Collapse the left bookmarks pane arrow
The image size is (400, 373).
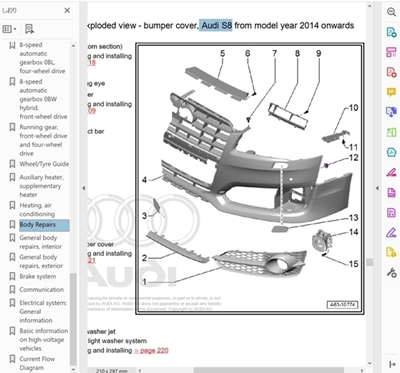(84, 188)
